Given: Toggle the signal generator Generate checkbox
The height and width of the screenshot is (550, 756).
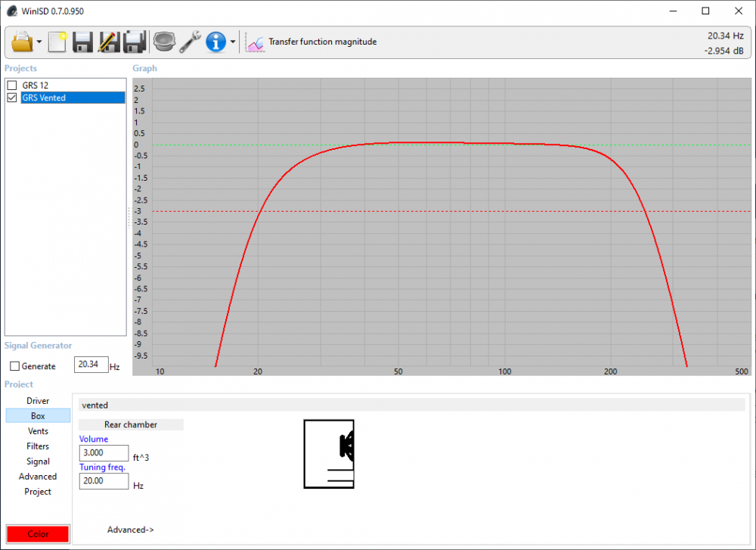Looking at the screenshot, I should (14, 366).
